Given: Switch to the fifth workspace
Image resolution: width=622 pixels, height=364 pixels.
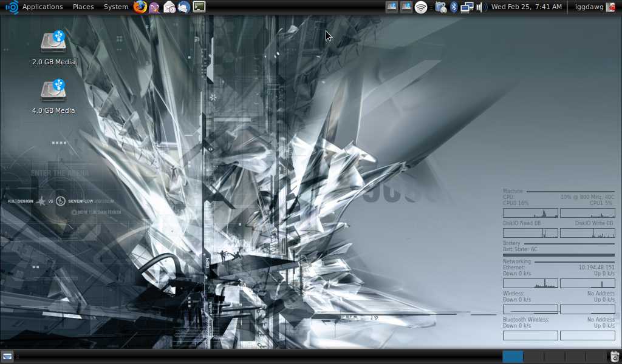Looking at the screenshot, I should point(596,357).
